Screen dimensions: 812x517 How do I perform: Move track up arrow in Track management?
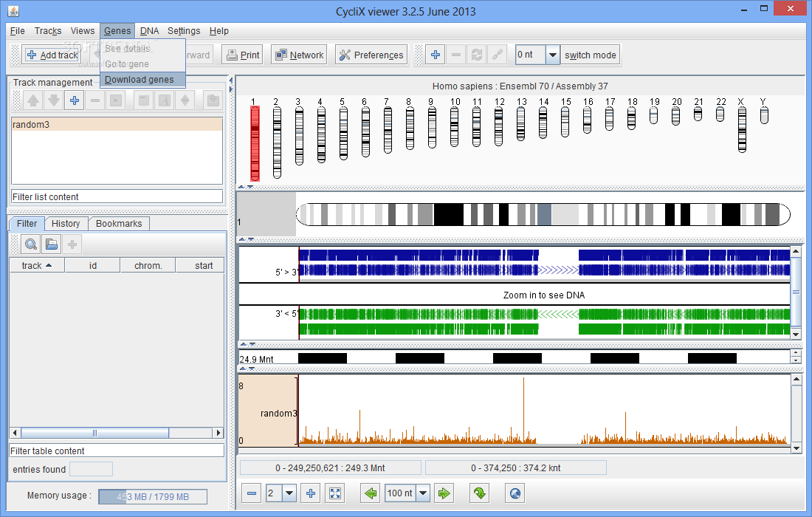pyautogui.click(x=33, y=100)
